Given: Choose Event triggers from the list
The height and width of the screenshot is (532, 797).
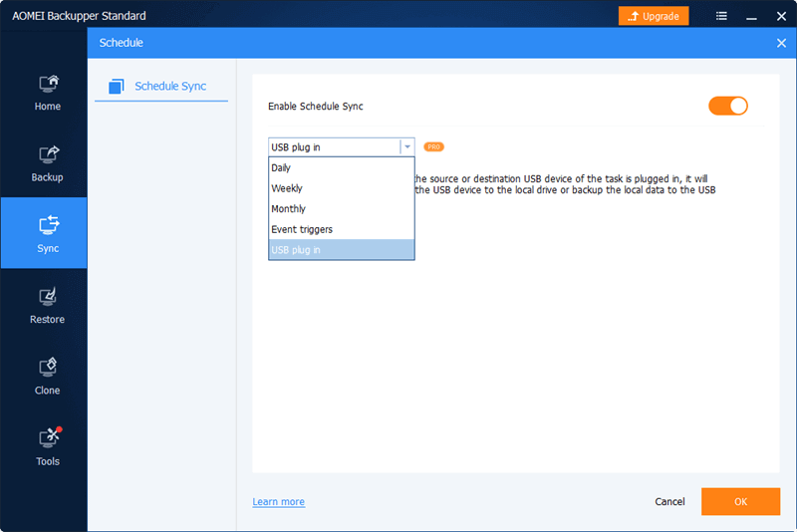Looking at the screenshot, I should (x=341, y=229).
